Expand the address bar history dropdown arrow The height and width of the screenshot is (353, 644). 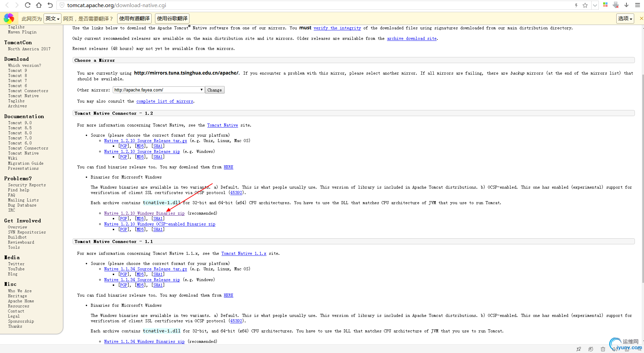[595, 5]
